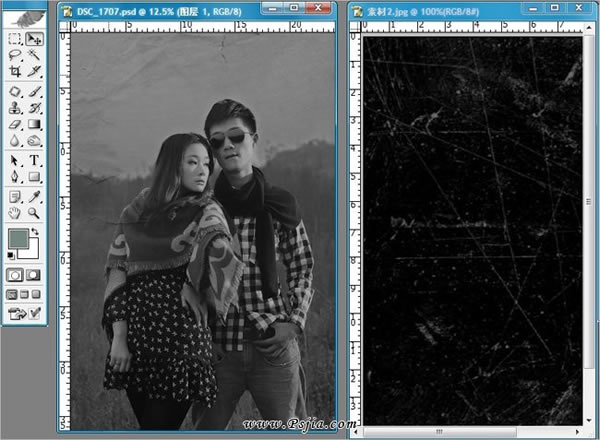Screen dimensions: 600x440
Task: Maximize the 素材2.jpg window
Action: [555, 8]
